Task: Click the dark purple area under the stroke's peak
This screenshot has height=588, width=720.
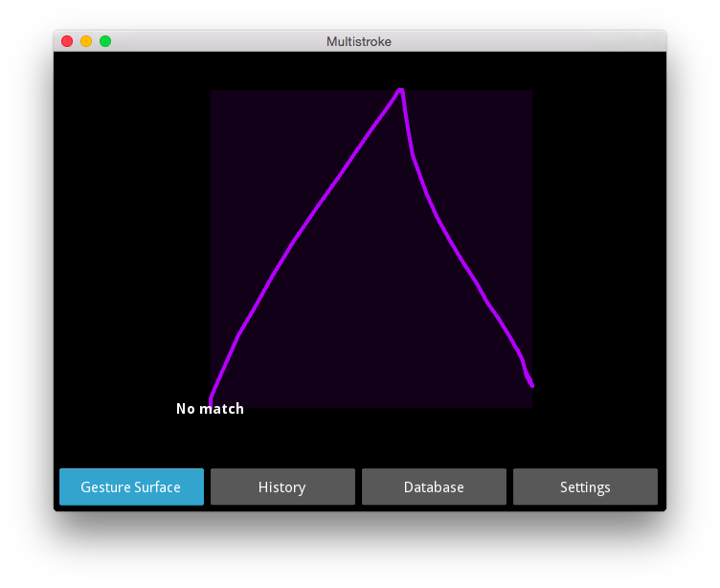Action: (x=394, y=276)
